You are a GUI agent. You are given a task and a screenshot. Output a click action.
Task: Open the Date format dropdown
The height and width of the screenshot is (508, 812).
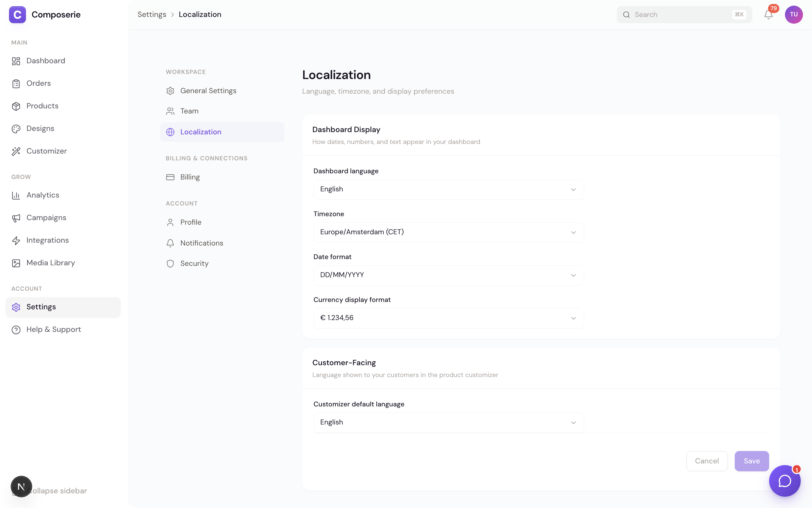click(x=449, y=275)
